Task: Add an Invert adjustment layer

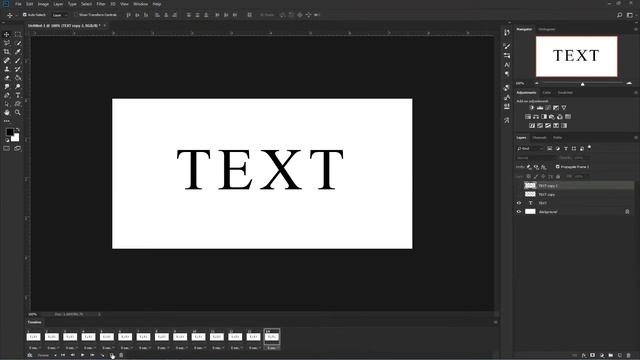Action: click(532, 126)
